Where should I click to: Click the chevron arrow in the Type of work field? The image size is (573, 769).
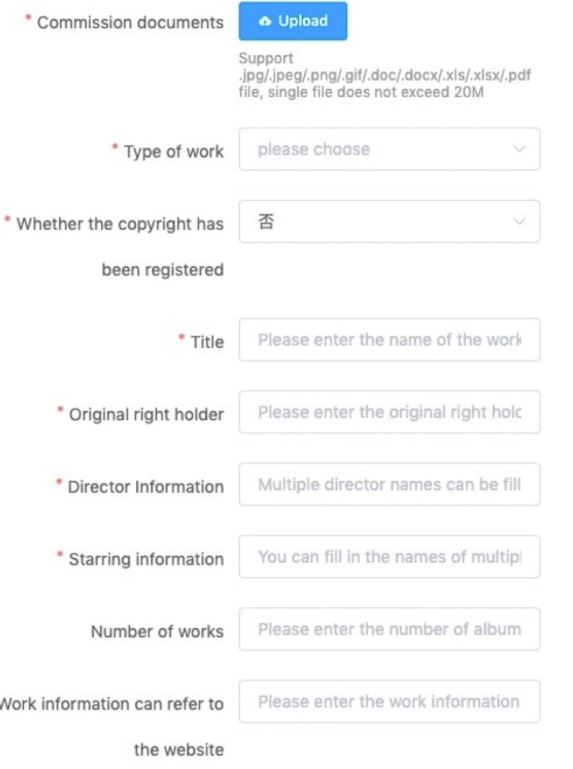(519, 149)
